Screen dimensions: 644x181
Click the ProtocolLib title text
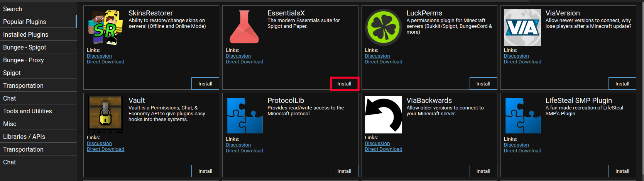286,101
